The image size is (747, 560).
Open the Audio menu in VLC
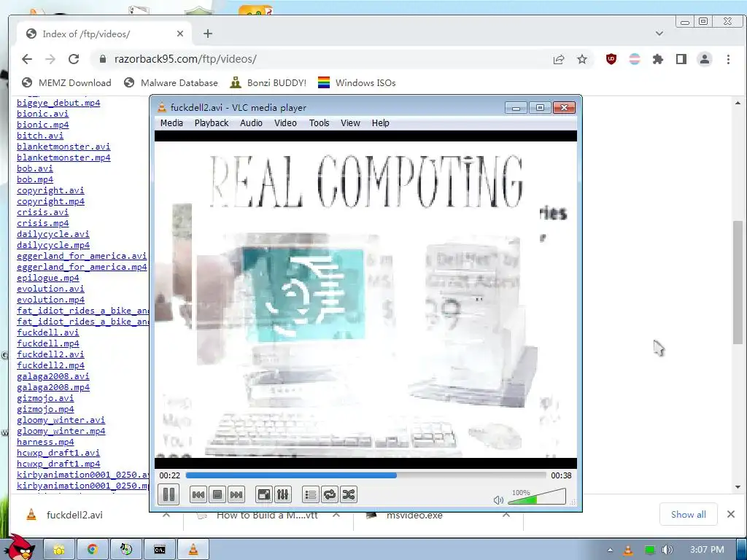click(x=251, y=122)
